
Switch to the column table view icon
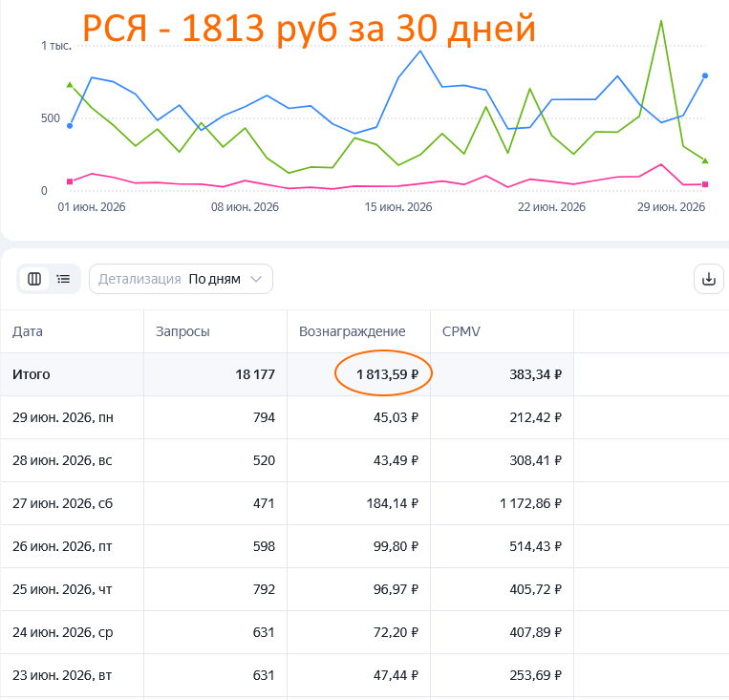[x=34, y=279]
